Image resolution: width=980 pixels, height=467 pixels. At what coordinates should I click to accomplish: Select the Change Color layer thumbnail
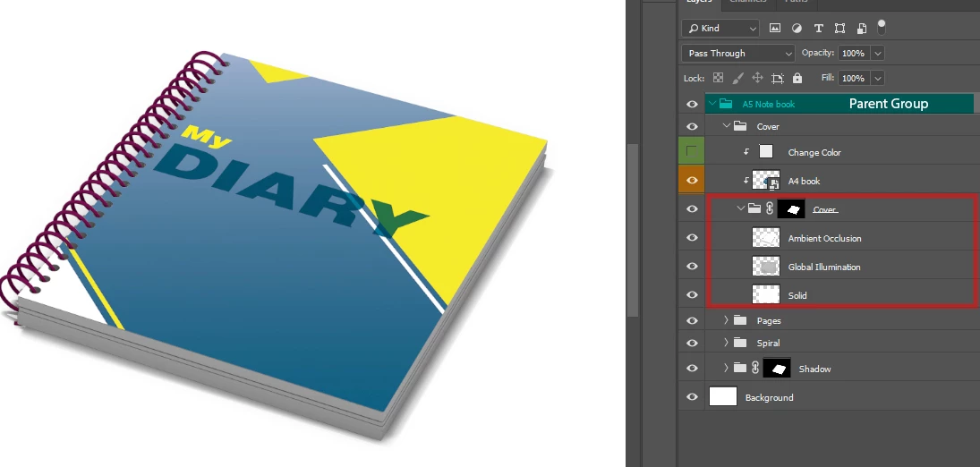click(765, 152)
